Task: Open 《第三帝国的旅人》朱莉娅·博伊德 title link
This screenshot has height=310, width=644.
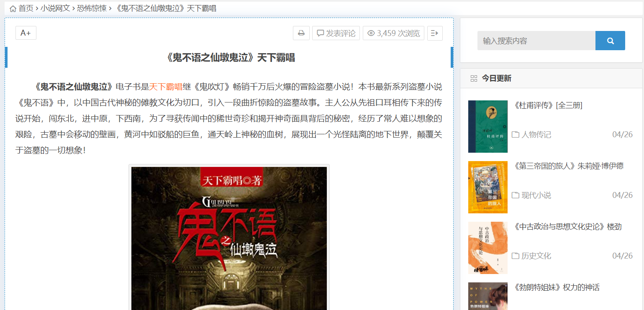Action: (568, 166)
